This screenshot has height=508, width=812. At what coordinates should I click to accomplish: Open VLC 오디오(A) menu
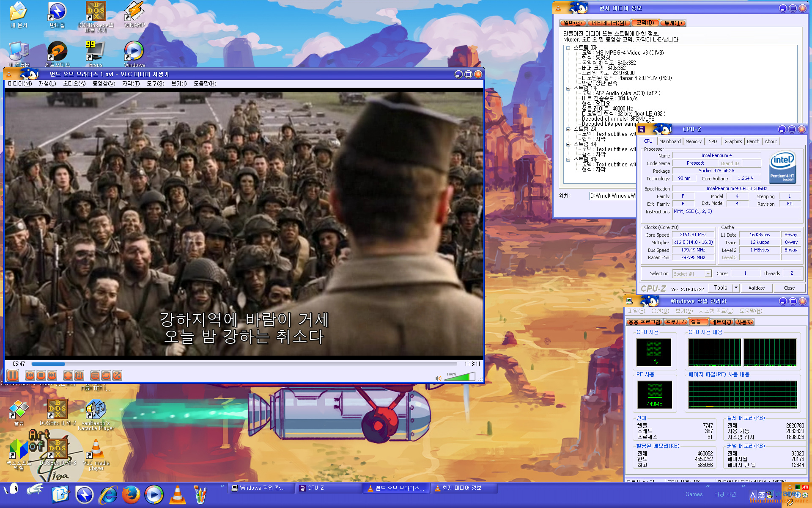tap(74, 84)
